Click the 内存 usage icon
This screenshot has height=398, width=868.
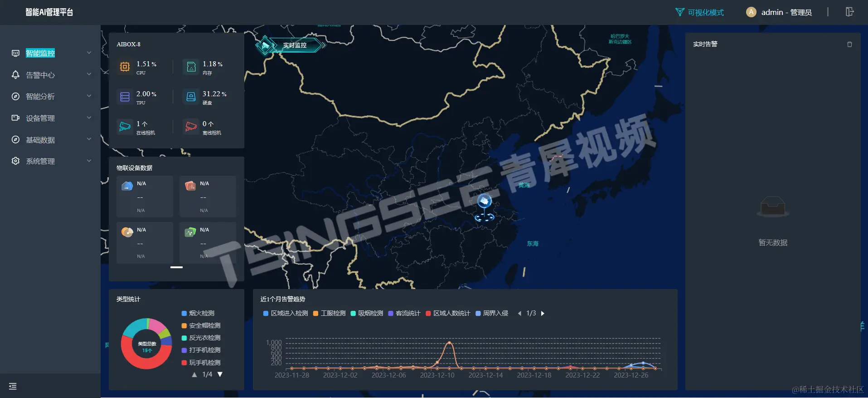[x=191, y=67]
